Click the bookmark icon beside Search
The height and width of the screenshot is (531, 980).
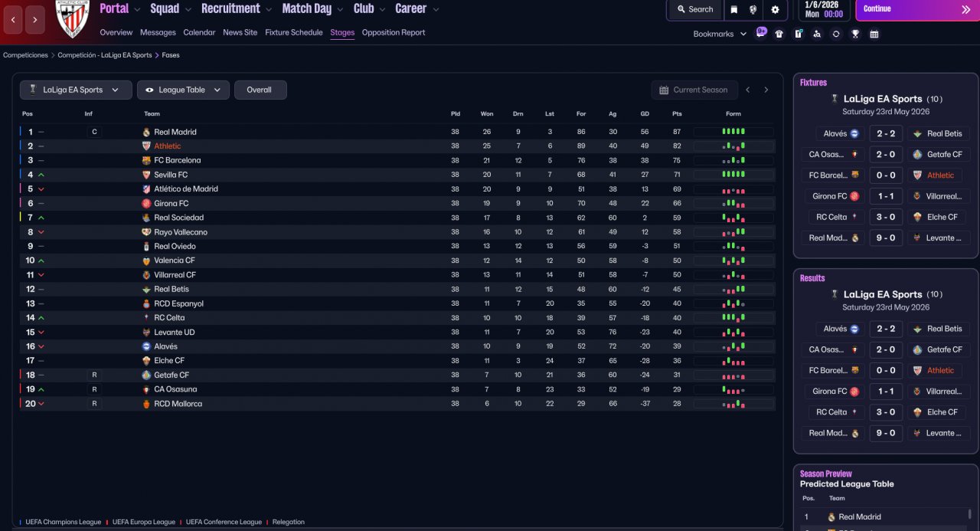[733, 9]
